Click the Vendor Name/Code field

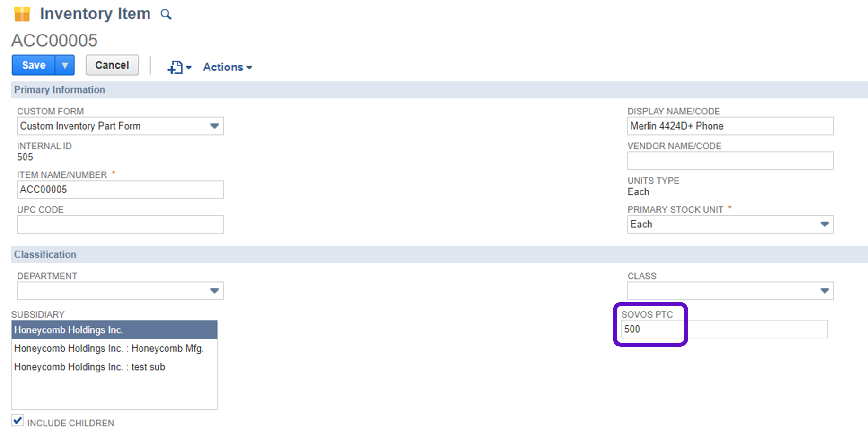coord(730,161)
